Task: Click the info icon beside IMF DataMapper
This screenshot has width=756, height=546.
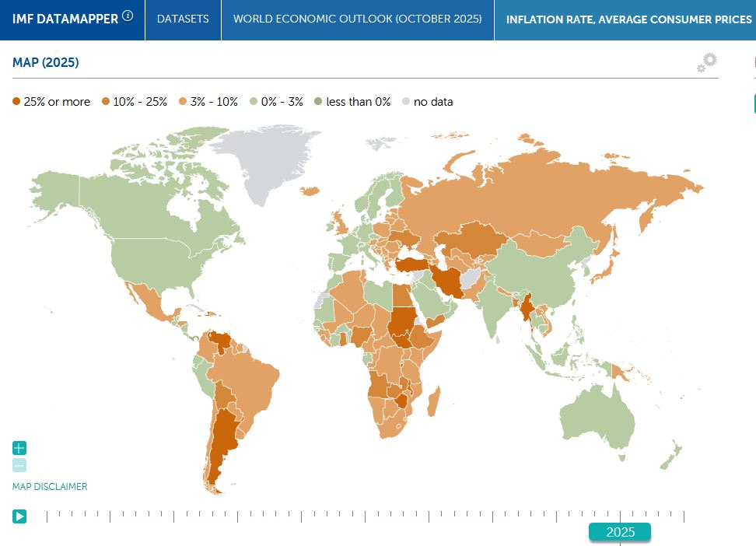Action: (x=128, y=16)
